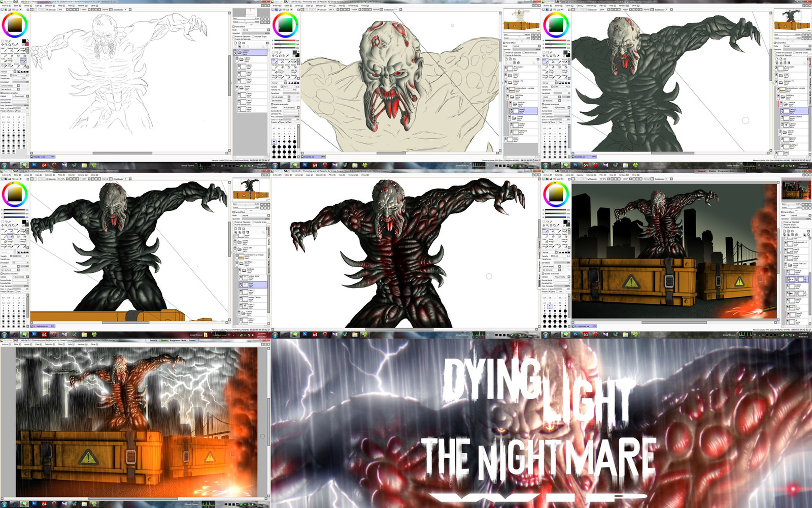Click the layer Opacidad slider in sketch window
The image size is (812, 508).
(256, 33)
